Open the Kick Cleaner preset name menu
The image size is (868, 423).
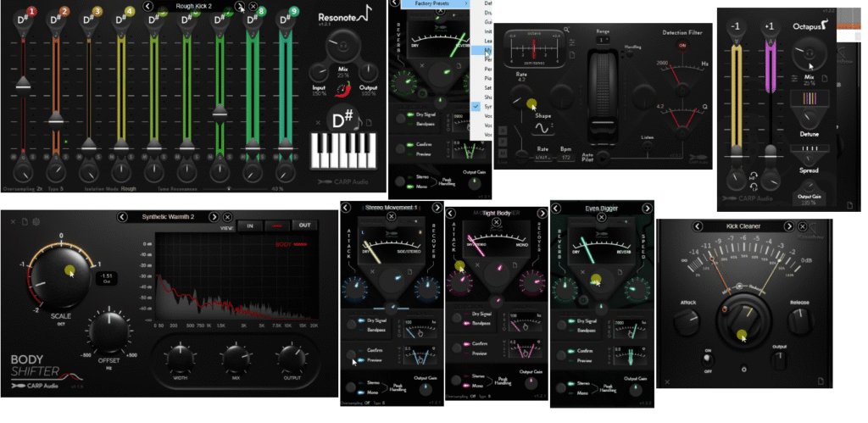click(743, 225)
